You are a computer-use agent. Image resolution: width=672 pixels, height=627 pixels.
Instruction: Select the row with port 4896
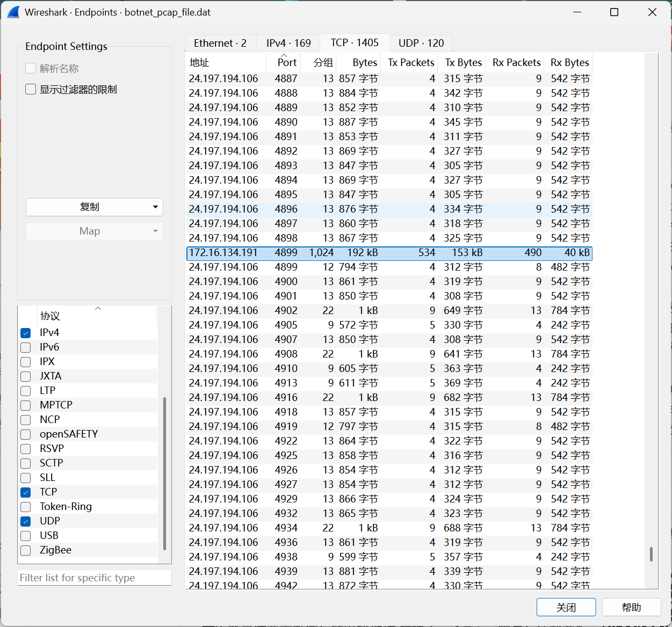point(389,209)
